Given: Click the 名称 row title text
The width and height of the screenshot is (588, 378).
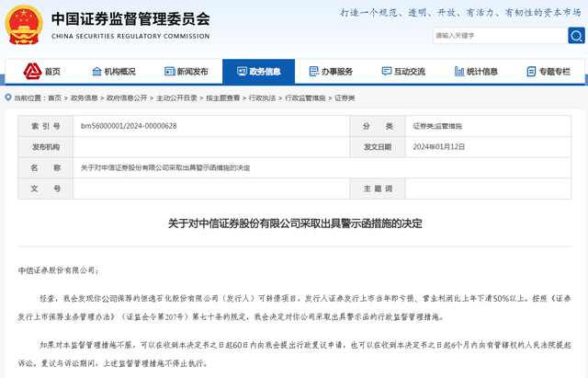Looking at the screenshot, I should [x=165, y=167].
